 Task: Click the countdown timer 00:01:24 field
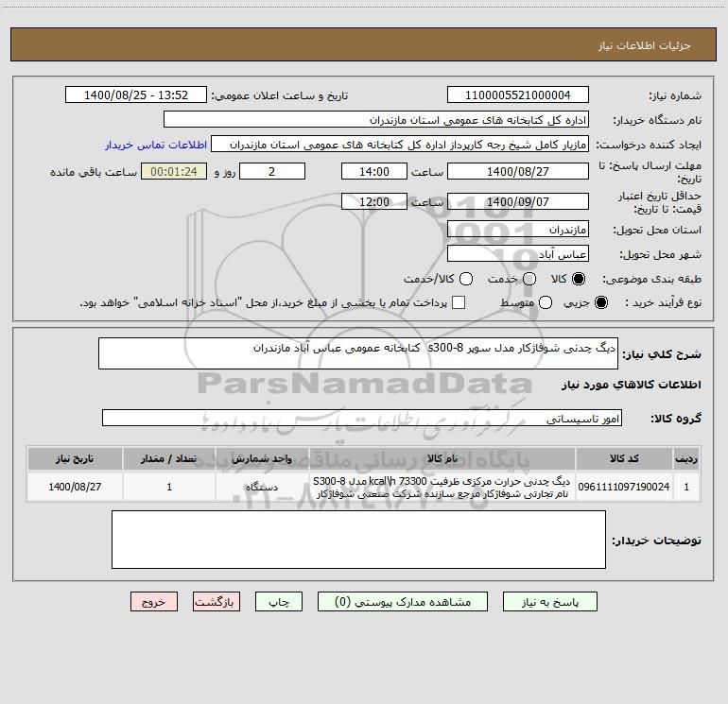pyautogui.click(x=174, y=171)
